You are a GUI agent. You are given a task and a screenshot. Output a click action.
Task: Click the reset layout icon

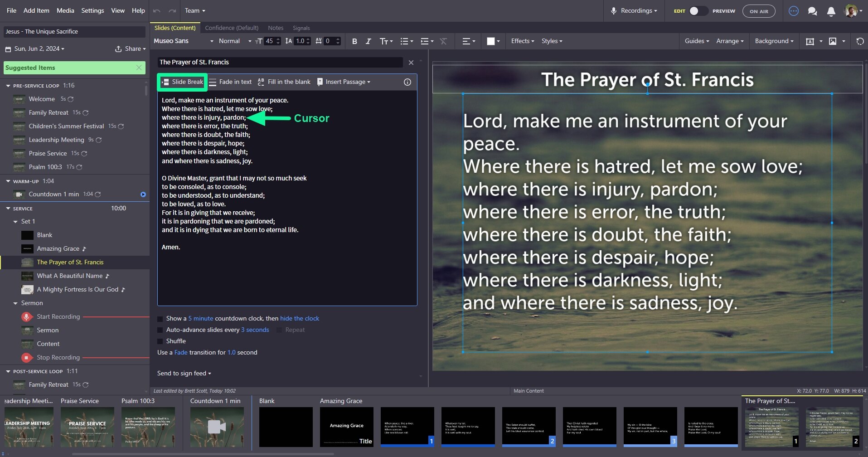[x=860, y=41]
